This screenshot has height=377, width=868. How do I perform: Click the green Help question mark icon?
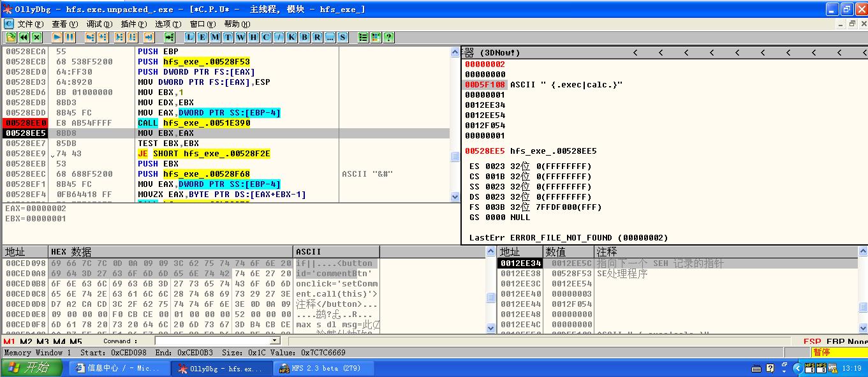(x=388, y=38)
